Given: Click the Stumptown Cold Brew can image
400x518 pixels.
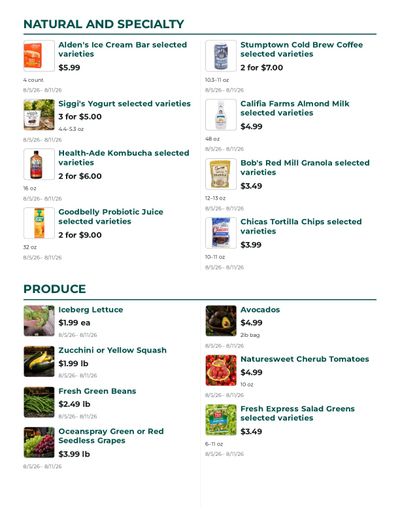Looking at the screenshot, I should [x=221, y=56].
